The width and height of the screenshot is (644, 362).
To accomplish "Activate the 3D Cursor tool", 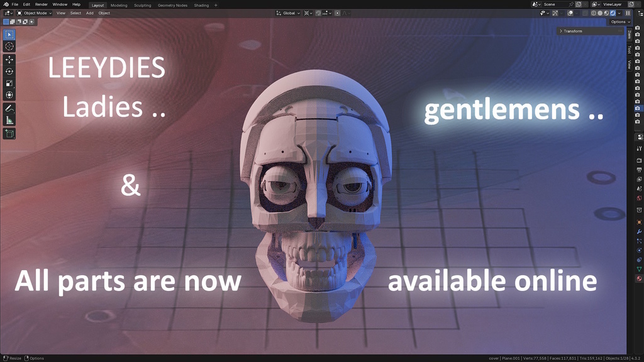I will pos(9,47).
